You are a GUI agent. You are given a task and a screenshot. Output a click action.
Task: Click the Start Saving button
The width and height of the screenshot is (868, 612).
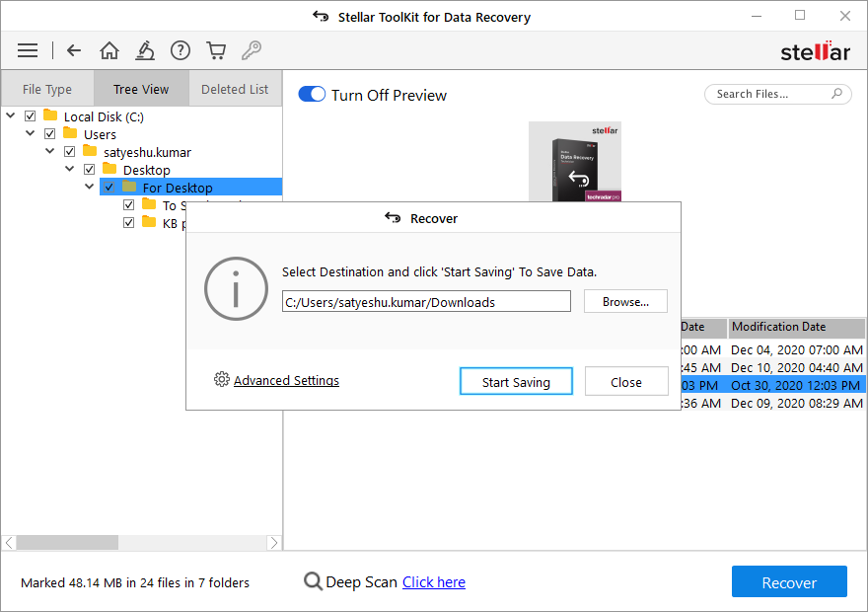[x=516, y=382]
